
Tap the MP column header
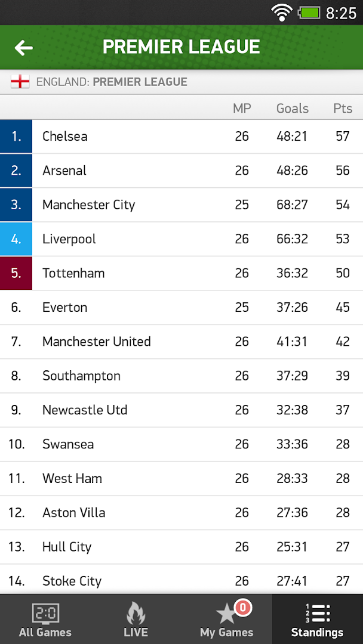(x=242, y=109)
